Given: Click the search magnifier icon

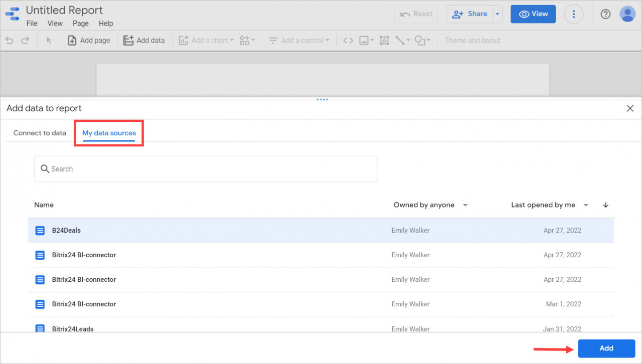Looking at the screenshot, I should [45, 169].
